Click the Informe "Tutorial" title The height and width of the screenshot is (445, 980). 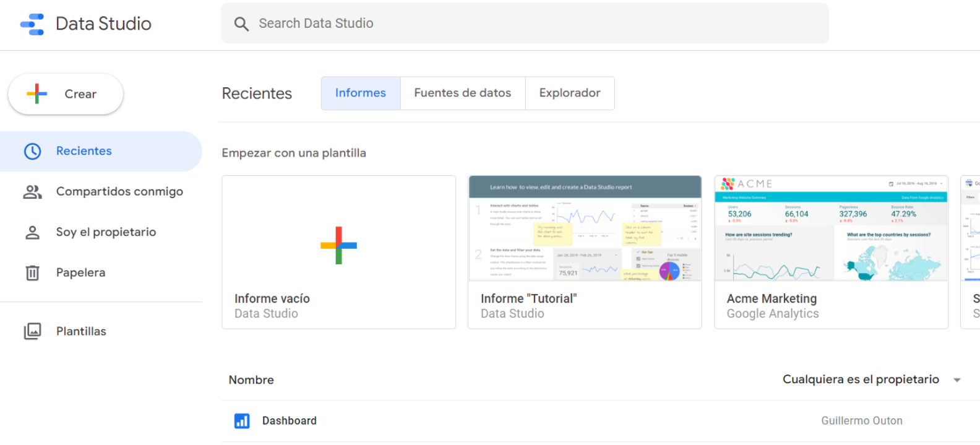click(x=529, y=298)
